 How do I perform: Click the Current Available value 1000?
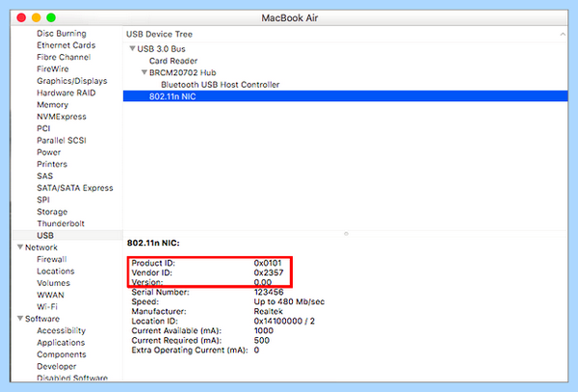[264, 330]
